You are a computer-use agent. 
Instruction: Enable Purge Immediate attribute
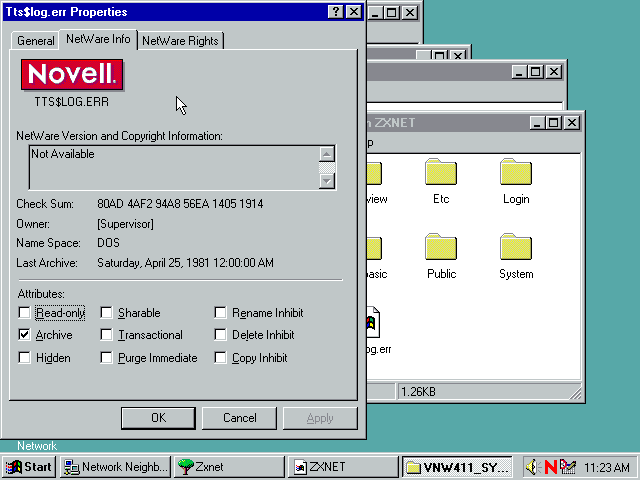pyautogui.click(x=106, y=358)
